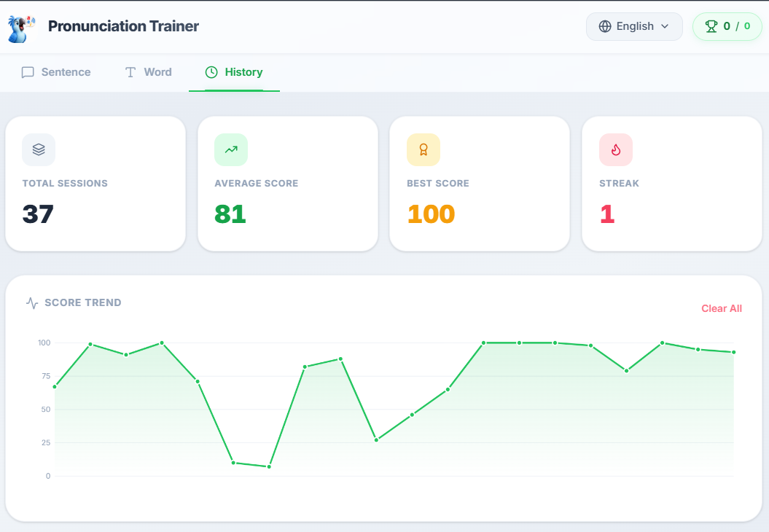
Task: Open the English language dropdown
Action: 634,26
